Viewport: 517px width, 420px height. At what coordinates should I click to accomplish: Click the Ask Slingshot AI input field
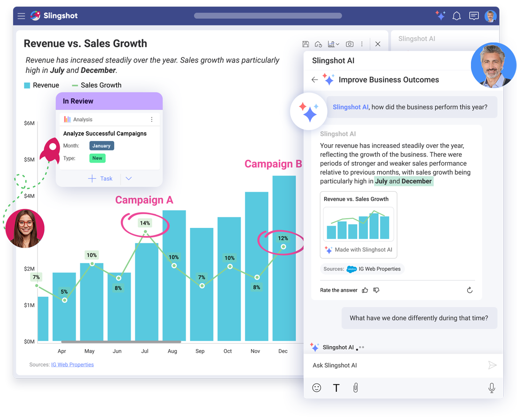point(399,365)
